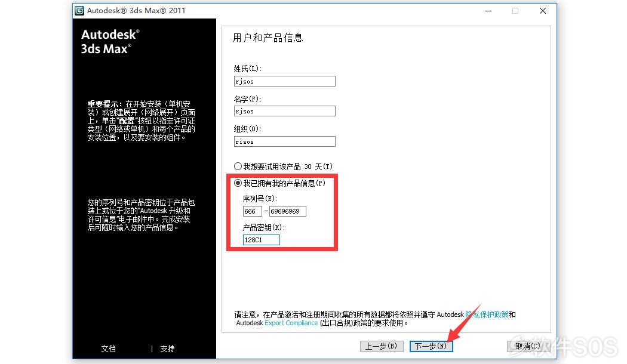Open the privacy policy link (隐私保护政策)
627x364 pixels.
pos(487,314)
